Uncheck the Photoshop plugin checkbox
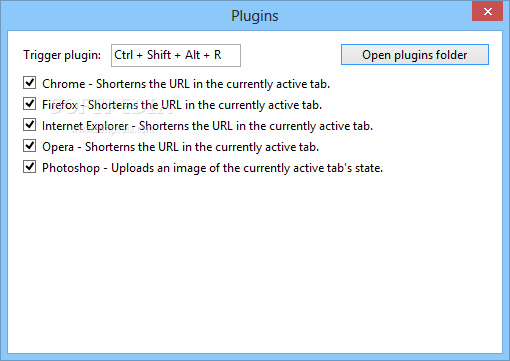This screenshot has height=361, width=510. pos(30,167)
